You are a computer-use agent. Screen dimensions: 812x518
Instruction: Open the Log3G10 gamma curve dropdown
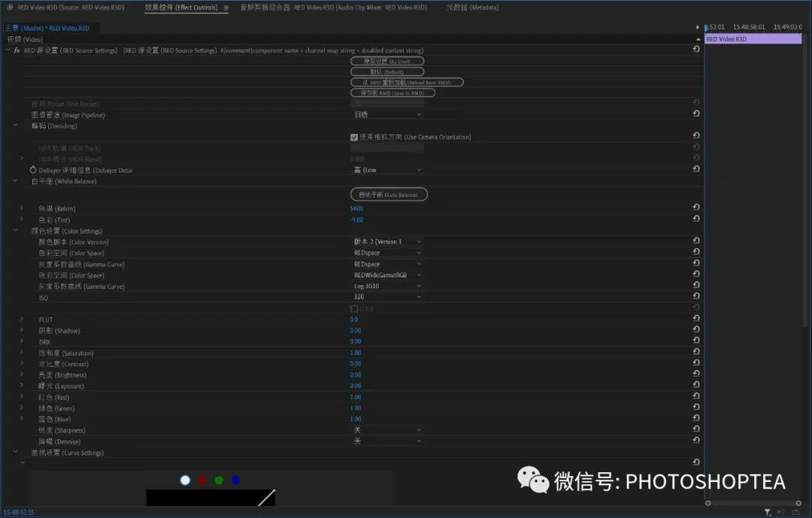tap(387, 286)
